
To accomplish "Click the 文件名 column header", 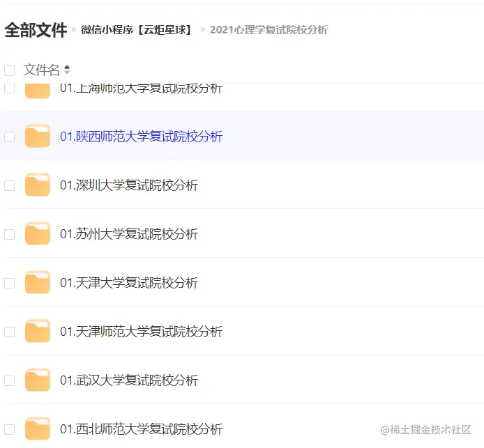I will 41,70.
